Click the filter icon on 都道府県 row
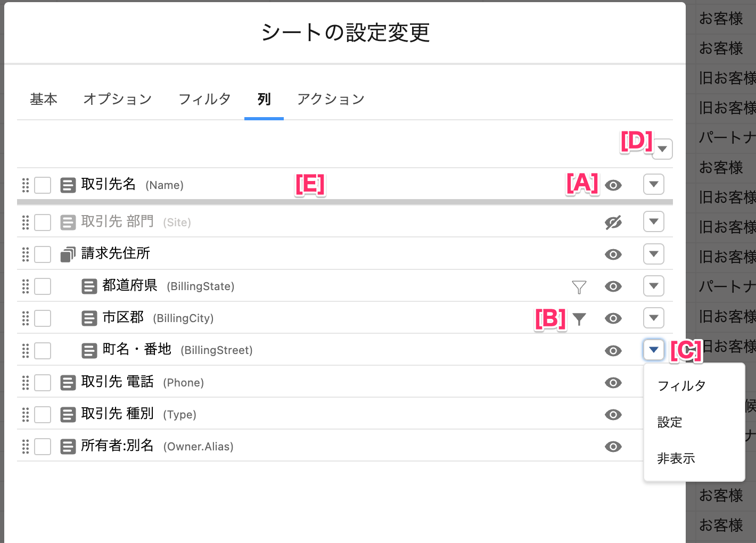Screen dimensions: 756x543 point(579,287)
